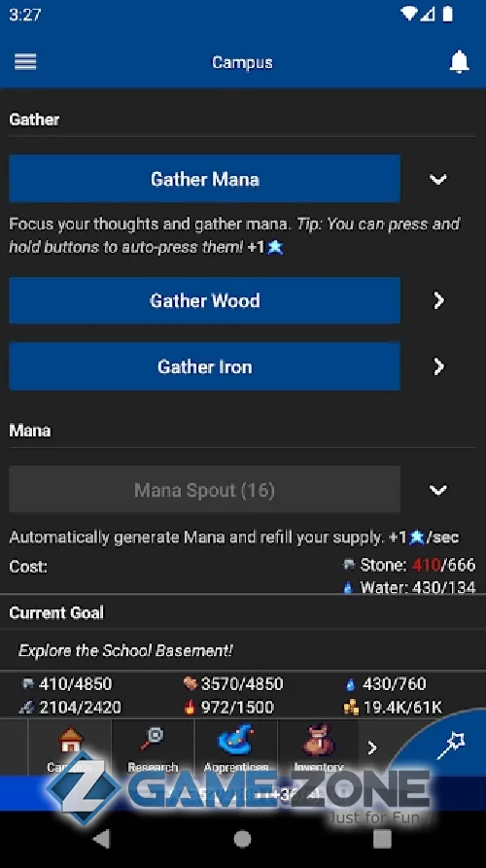Tap the Gather Iron button
The height and width of the screenshot is (868, 486).
pos(204,366)
